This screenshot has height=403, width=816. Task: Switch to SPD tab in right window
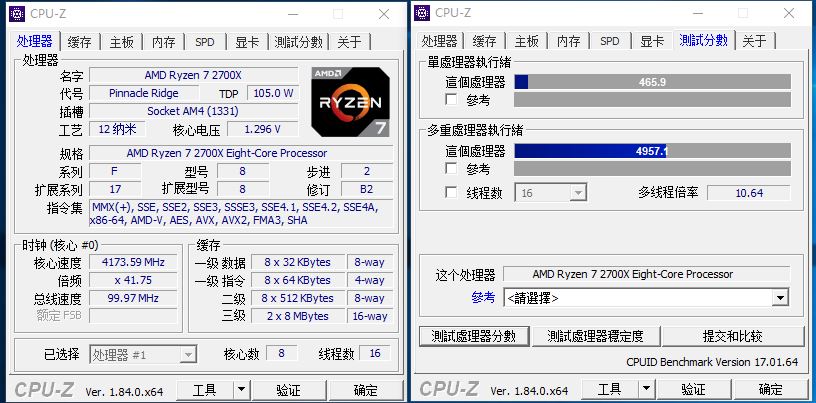tap(610, 42)
